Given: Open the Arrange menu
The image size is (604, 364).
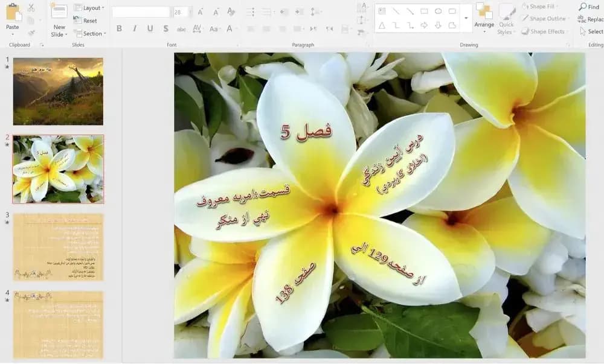Looking at the screenshot, I should pyautogui.click(x=484, y=18).
